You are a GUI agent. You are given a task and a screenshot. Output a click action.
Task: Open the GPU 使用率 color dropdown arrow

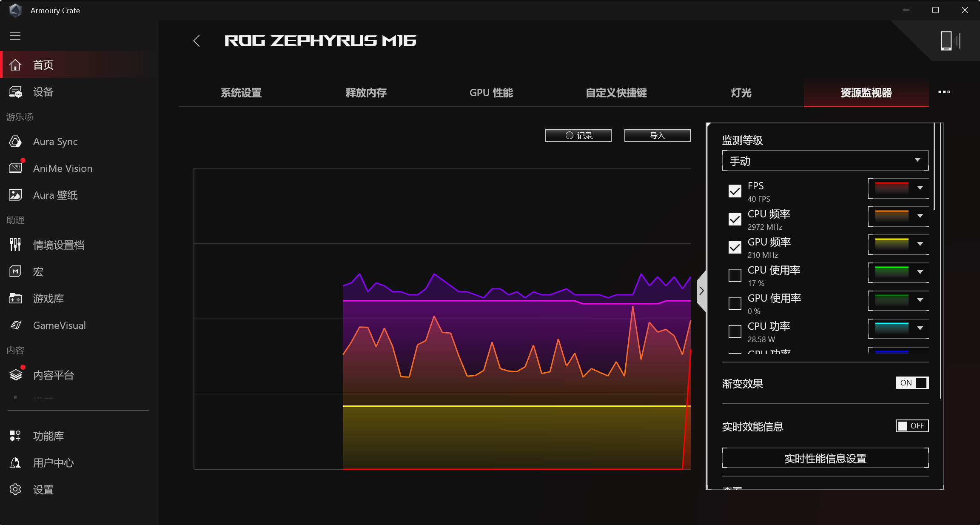[920, 300]
